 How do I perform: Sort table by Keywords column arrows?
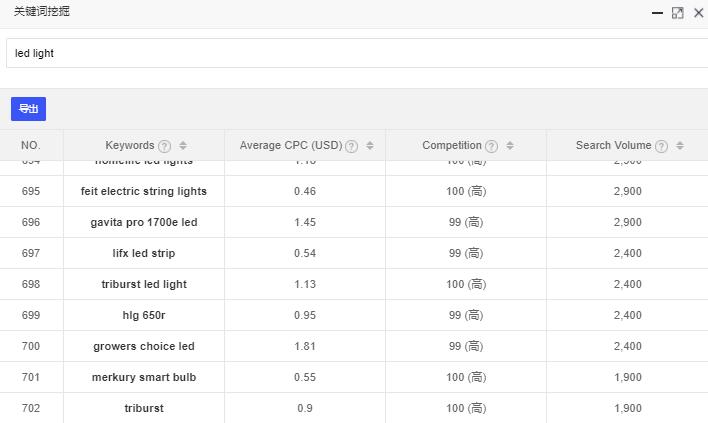[183, 146]
